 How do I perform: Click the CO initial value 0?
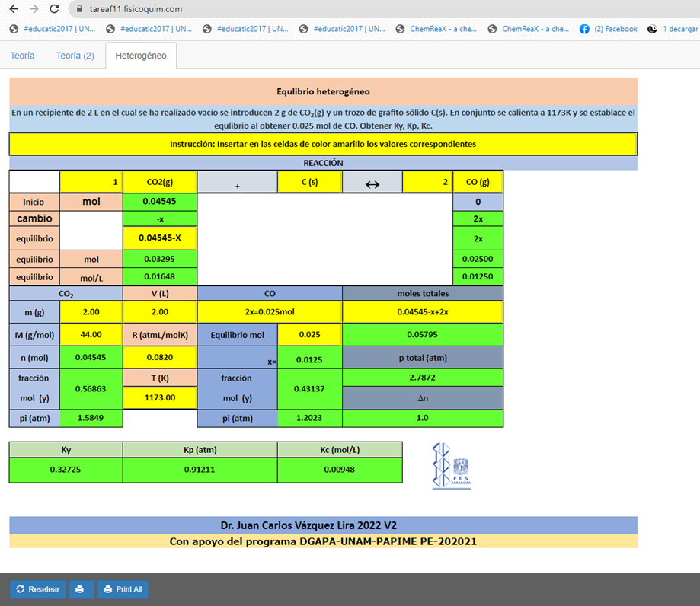pyautogui.click(x=478, y=202)
